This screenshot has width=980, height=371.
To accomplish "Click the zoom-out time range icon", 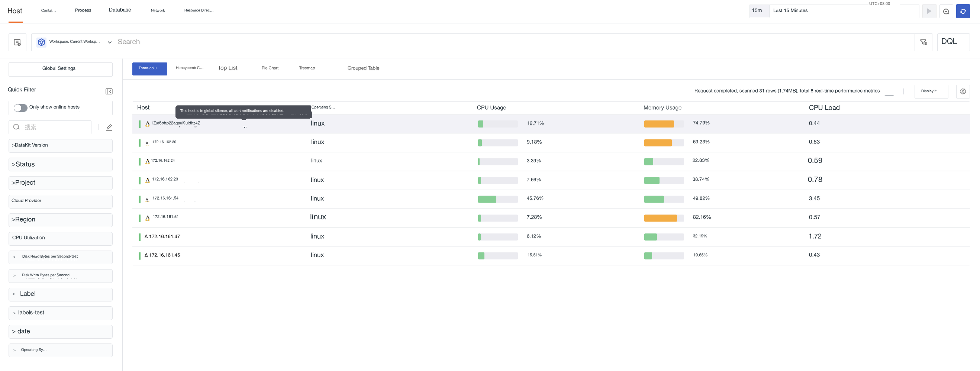I will click(946, 11).
